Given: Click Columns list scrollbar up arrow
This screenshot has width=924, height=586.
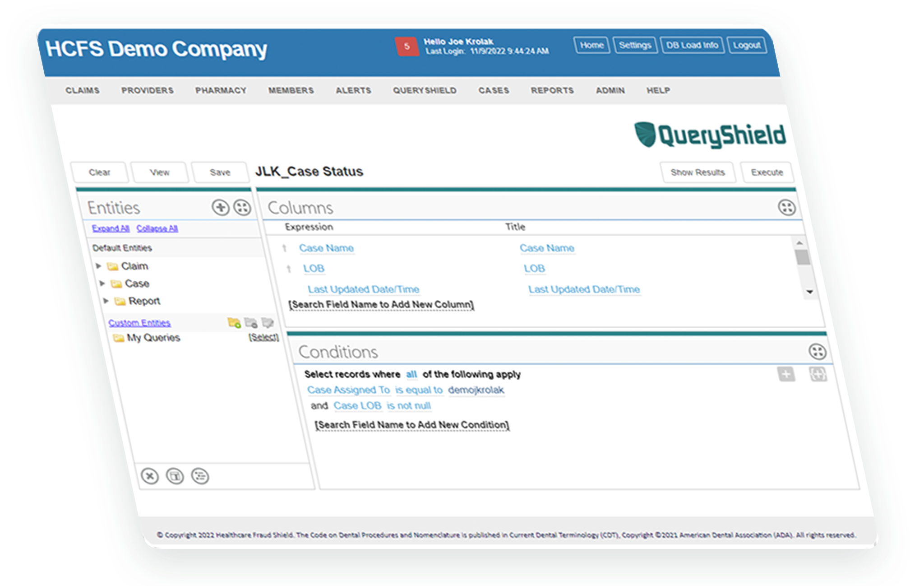Looking at the screenshot, I should pyautogui.click(x=799, y=242).
